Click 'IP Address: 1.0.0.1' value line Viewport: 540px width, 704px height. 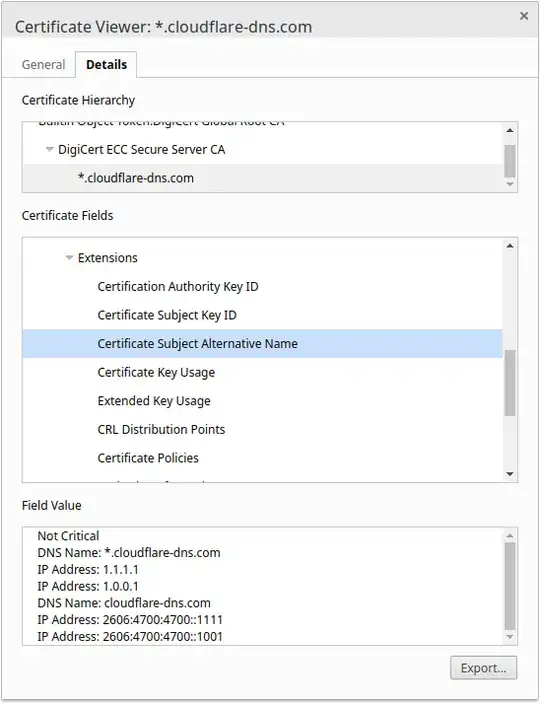88,586
